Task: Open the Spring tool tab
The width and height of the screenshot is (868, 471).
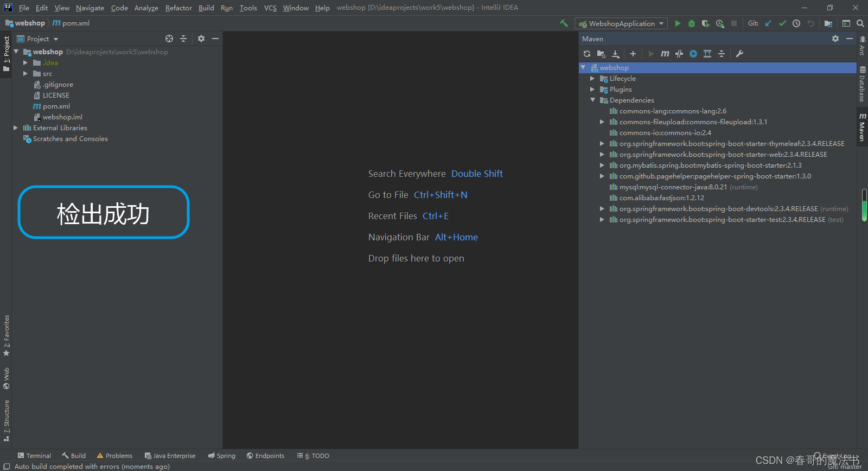Action: pos(221,456)
